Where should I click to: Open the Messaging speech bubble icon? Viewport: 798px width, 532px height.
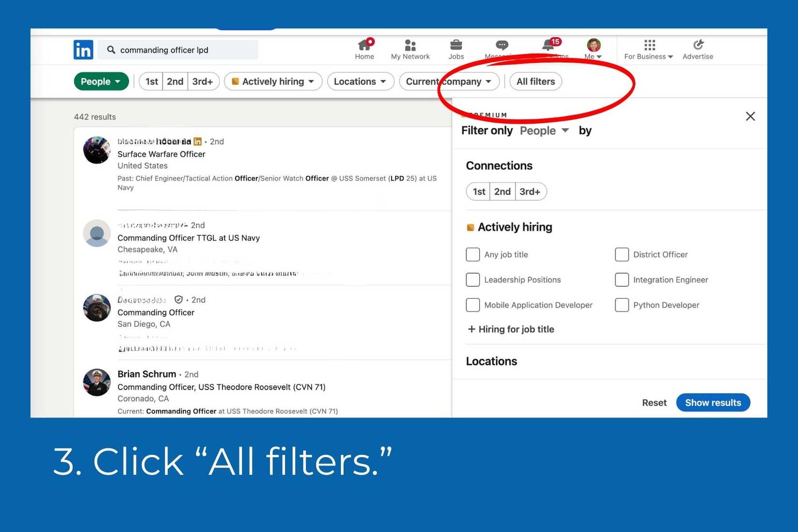[502, 45]
